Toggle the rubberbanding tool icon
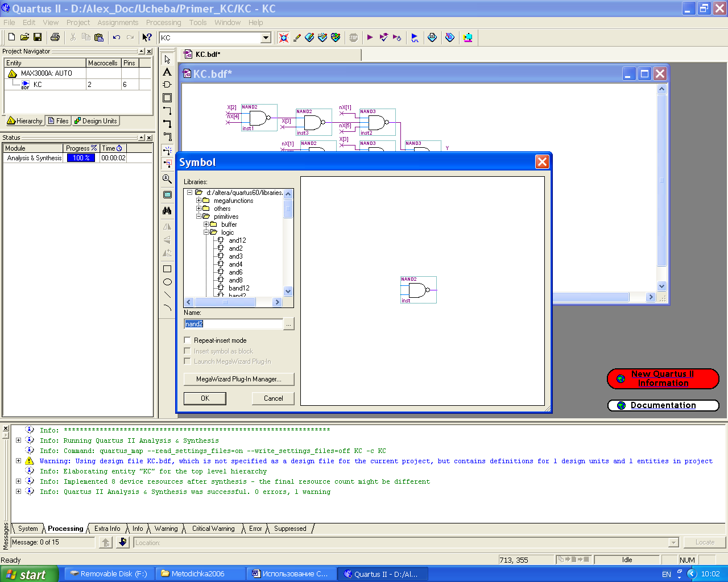 pyautogui.click(x=167, y=151)
